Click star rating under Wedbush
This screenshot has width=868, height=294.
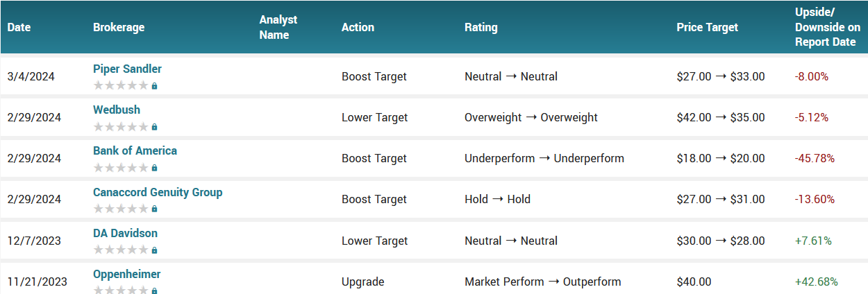pyautogui.click(x=121, y=126)
